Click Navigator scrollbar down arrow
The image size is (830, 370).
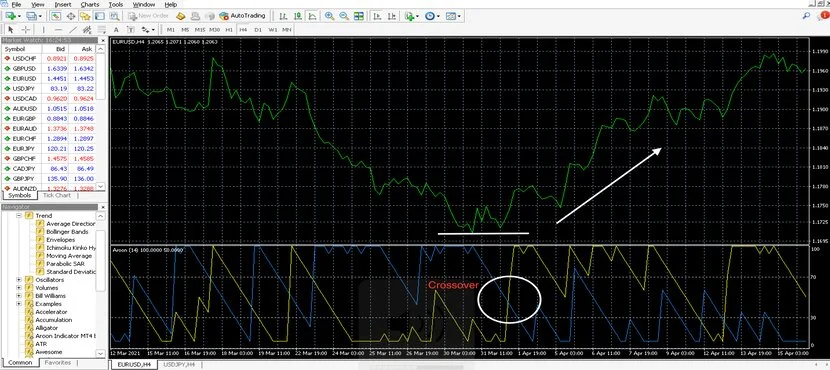coord(101,354)
